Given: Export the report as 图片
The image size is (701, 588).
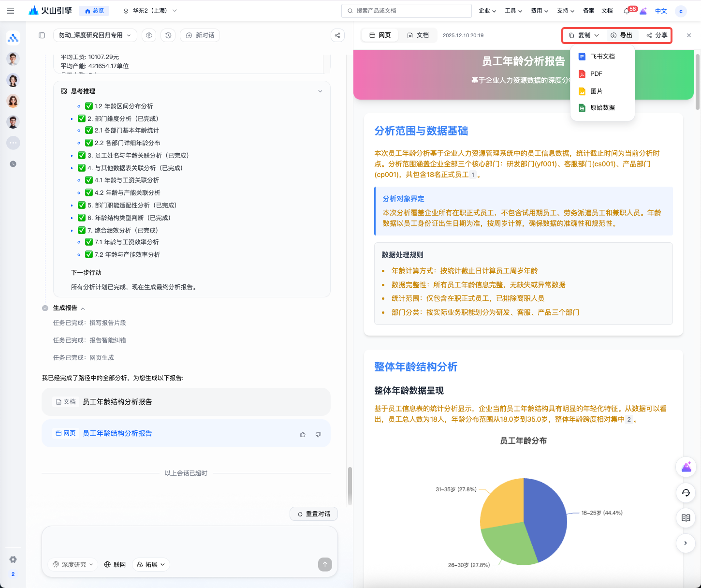Looking at the screenshot, I should tap(602, 91).
